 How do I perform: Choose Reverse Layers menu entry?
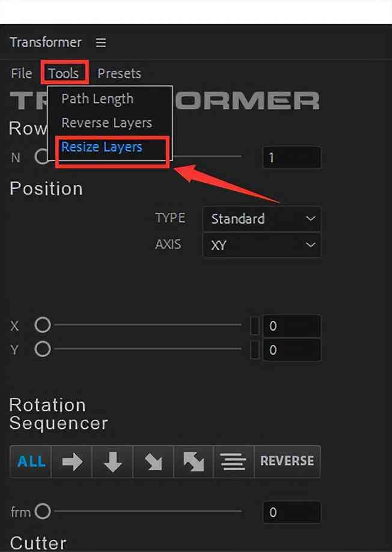(x=106, y=123)
